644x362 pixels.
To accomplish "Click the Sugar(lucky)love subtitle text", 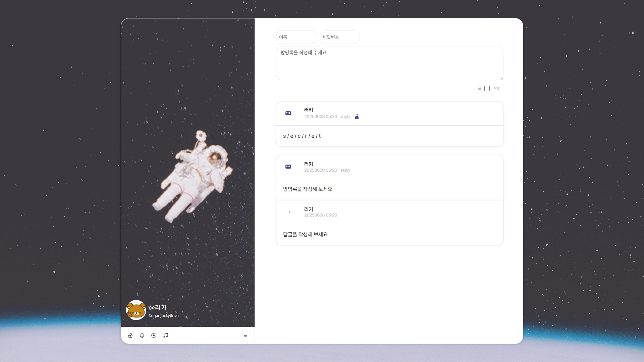I will tap(164, 316).
